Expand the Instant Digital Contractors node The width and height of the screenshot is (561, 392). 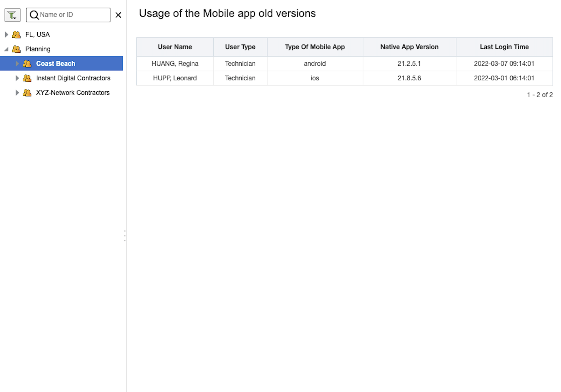click(17, 78)
